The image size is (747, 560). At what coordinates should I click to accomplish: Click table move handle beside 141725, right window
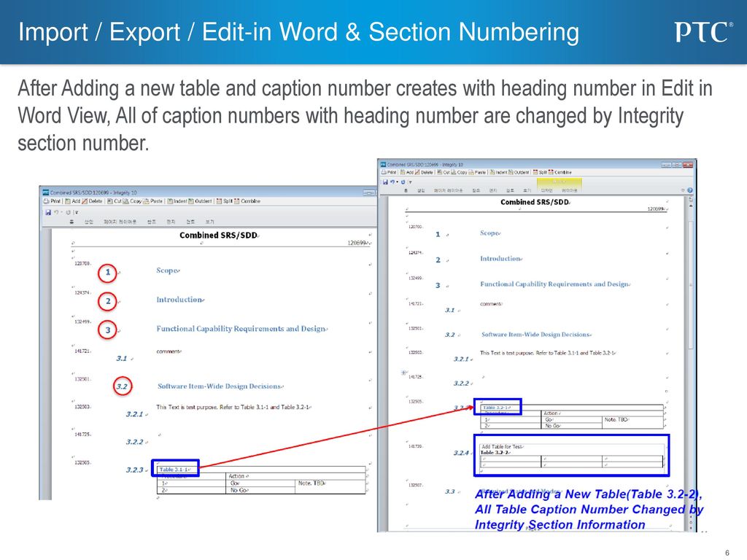pos(403,373)
